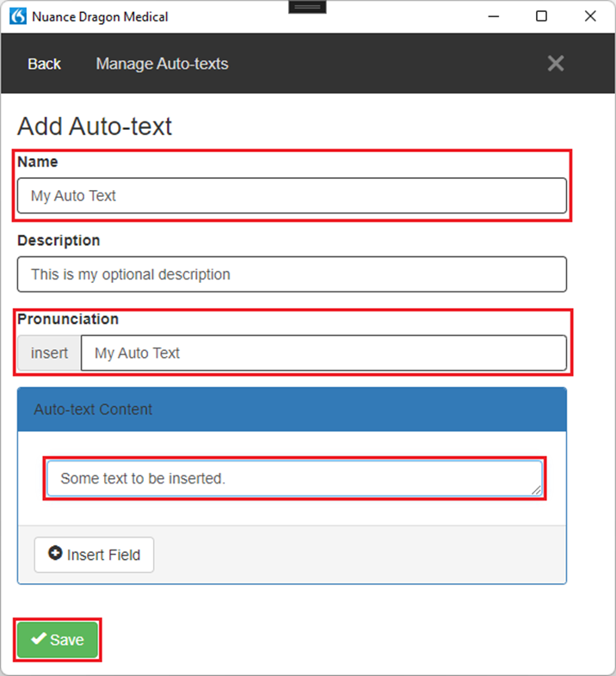Click into the Description text box
Screen dimensions: 616x676
tap(292, 274)
